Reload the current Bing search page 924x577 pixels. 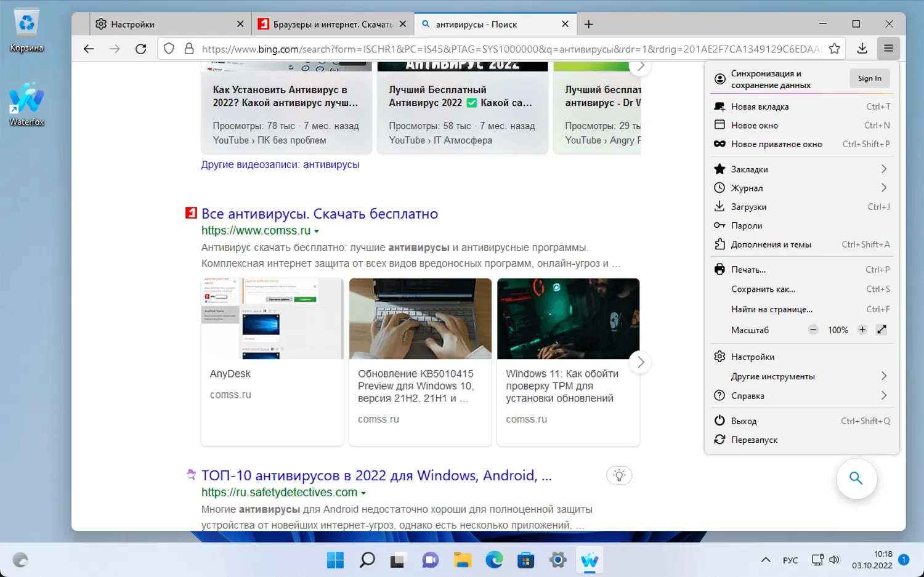[x=141, y=49]
